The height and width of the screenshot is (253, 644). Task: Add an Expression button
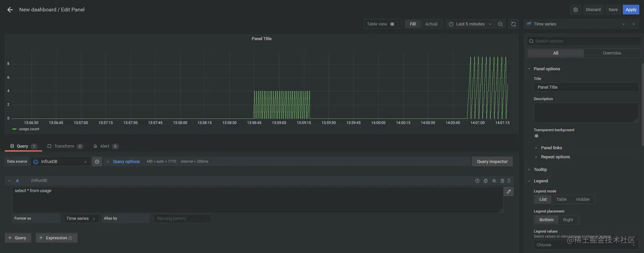[56, 238]
